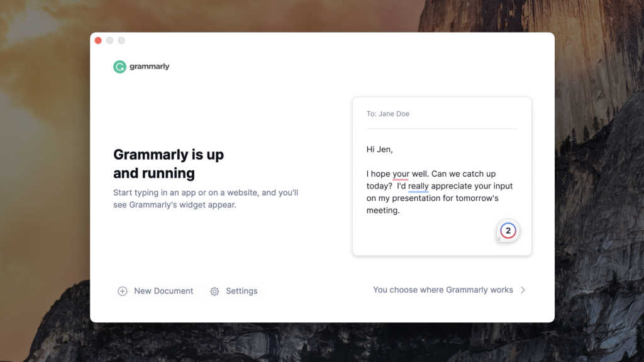
Task: Open the Grammarly widget showing 2 suggestions
Action: tap(508, 231)
